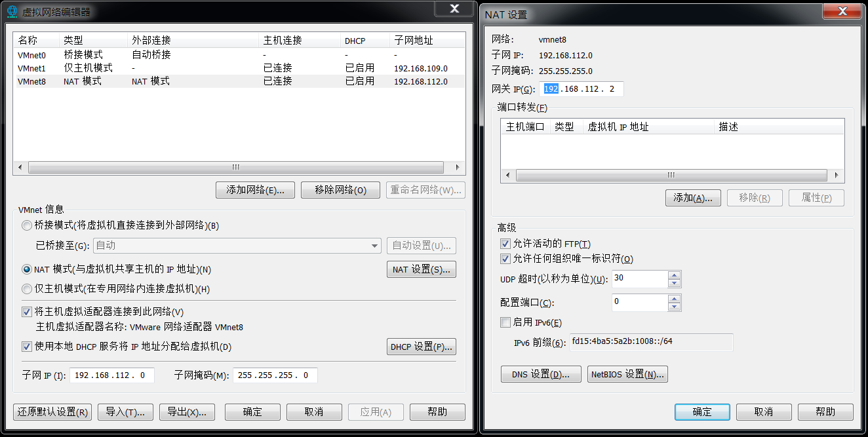Click the port forwarding scroll left arrow
This screenshot has height=437, width=868.
click(507, 176)
